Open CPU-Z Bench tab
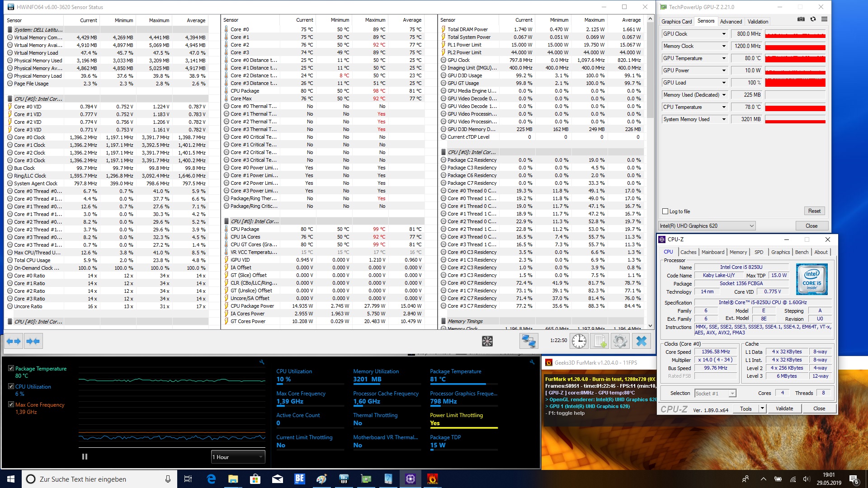The image size is (868, 488). [802, 252]
